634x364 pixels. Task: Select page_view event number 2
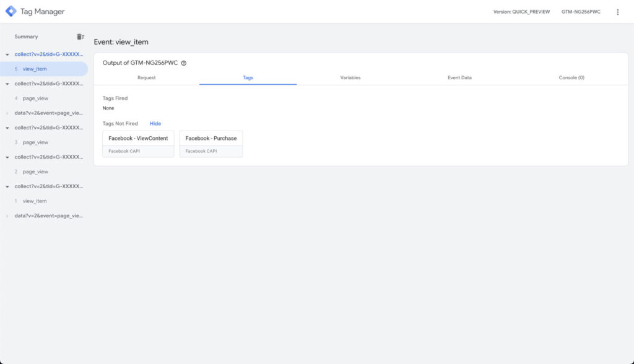tap(35, 171)
